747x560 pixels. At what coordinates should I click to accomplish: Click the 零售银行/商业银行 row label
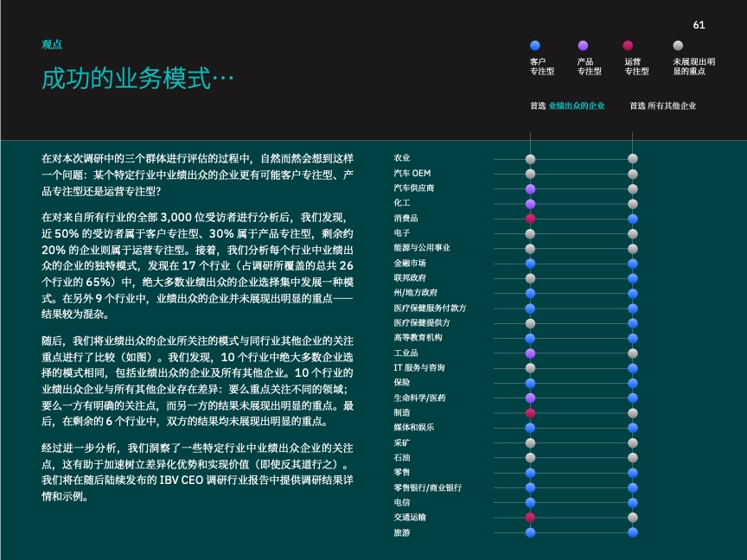point(427,487)
